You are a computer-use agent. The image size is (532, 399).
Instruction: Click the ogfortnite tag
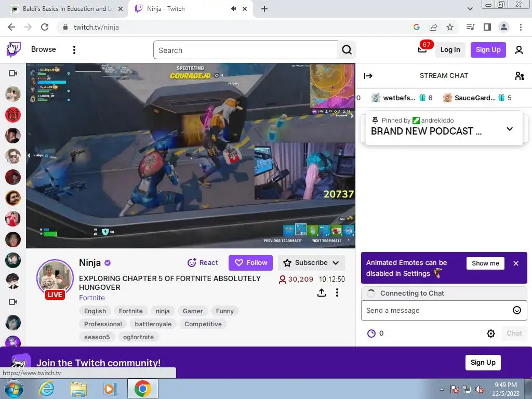pyautogui.click(x=138, y=337)
